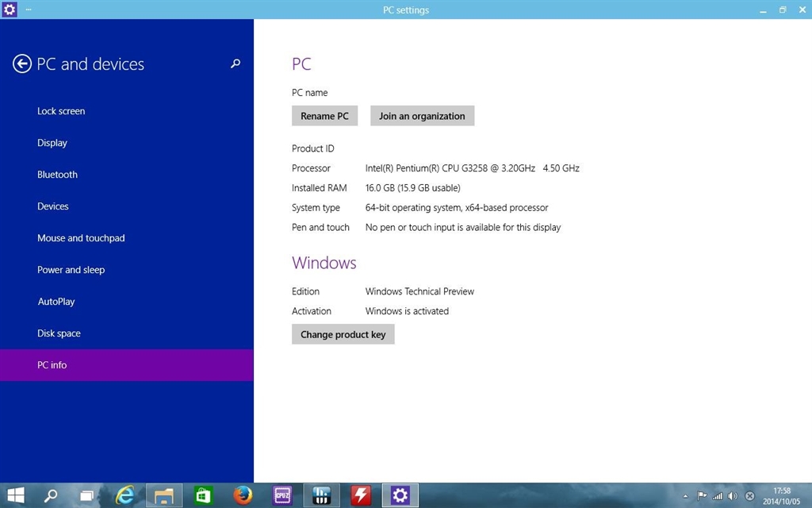Click Join an organization button
The width and height of the screenshot is (812, 508).
[x=422, y=116]
